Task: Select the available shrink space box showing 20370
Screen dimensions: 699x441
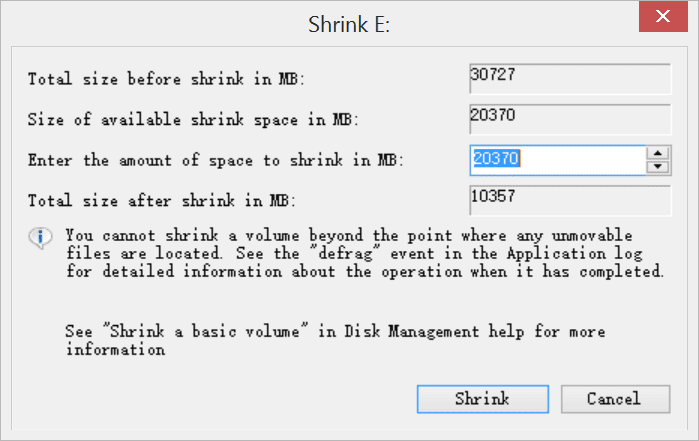Action: [x=570, y=119]
